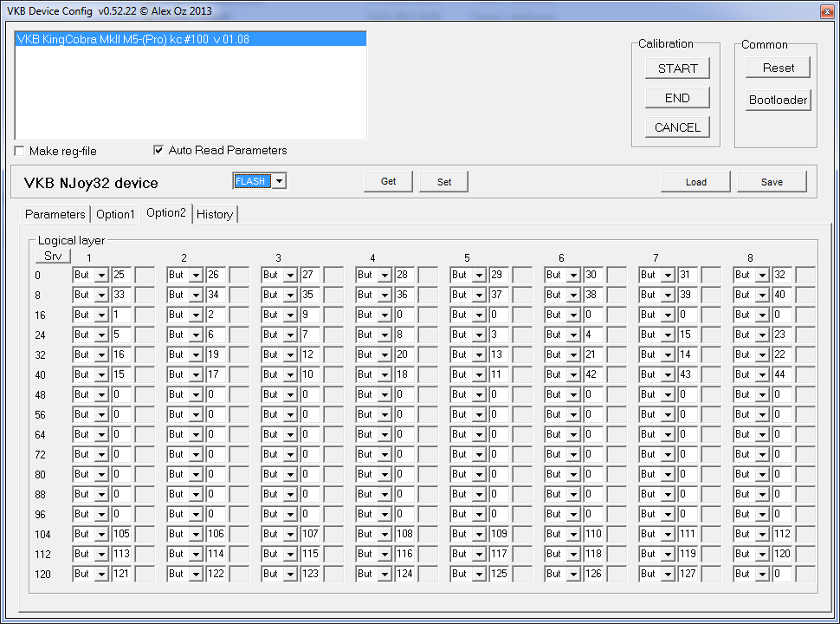
Task: Click the field showing 43
Action: (x=688, y=374)
